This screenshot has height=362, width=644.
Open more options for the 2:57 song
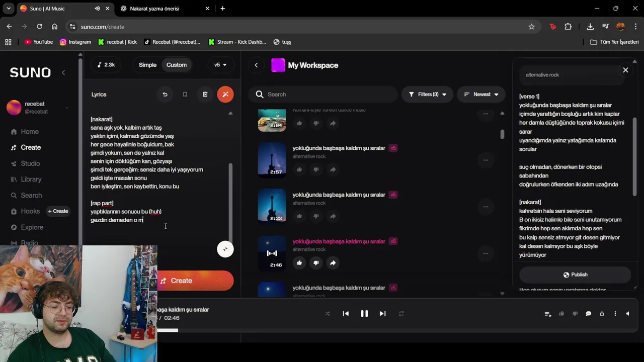(x=486, y=160)
